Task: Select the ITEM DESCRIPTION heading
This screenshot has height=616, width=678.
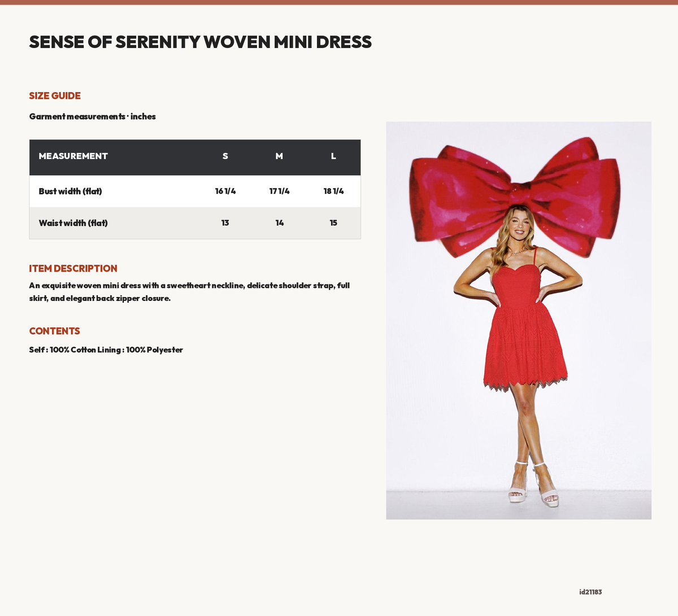Action: coord(73,269)
